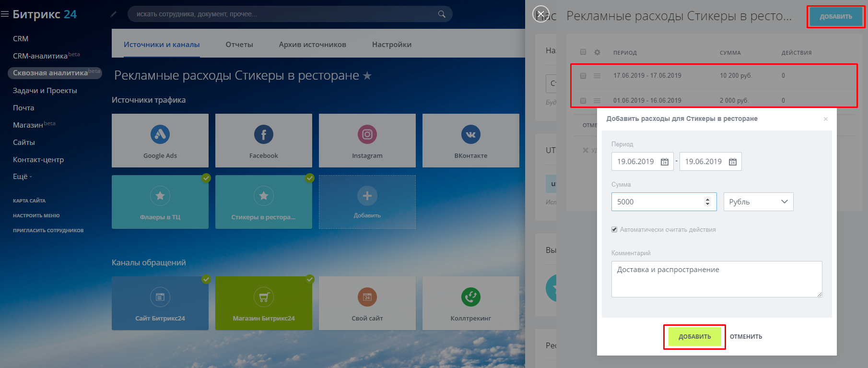Open the end date calendar picker
868x368 pixels.
pyautogui.click(x=733, y=162)
